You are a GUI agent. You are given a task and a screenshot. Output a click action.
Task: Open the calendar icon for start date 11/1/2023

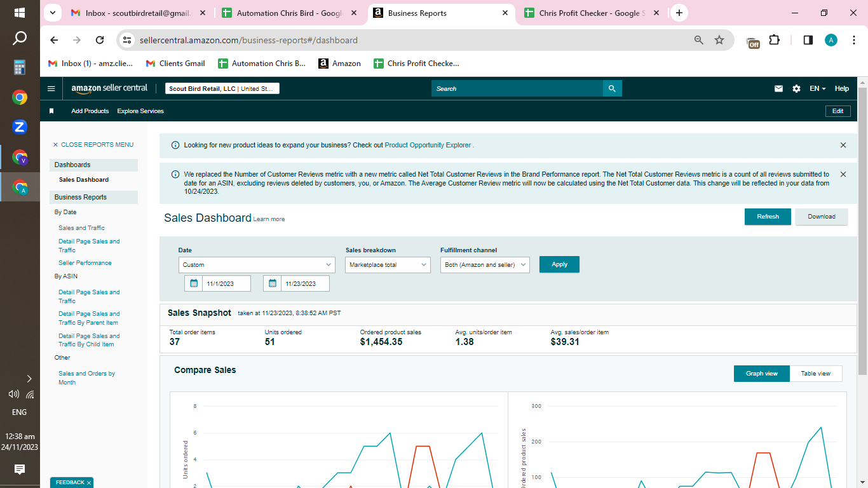coord(194,283)
